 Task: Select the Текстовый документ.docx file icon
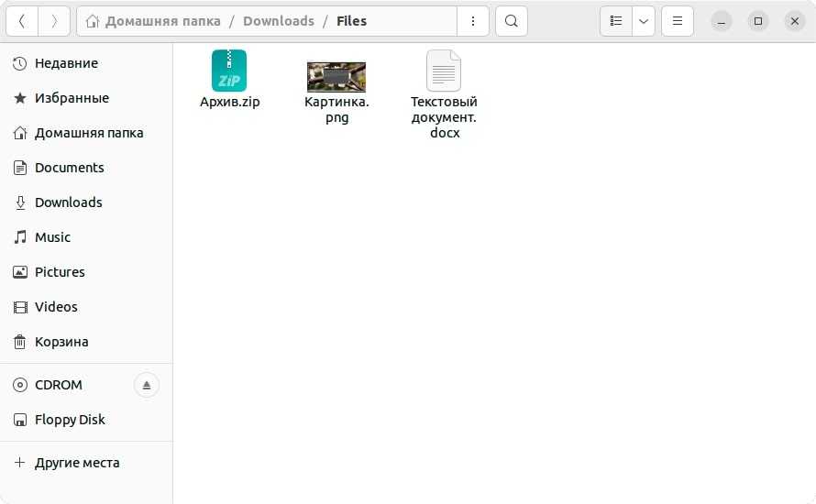click(x=444, y=71)
